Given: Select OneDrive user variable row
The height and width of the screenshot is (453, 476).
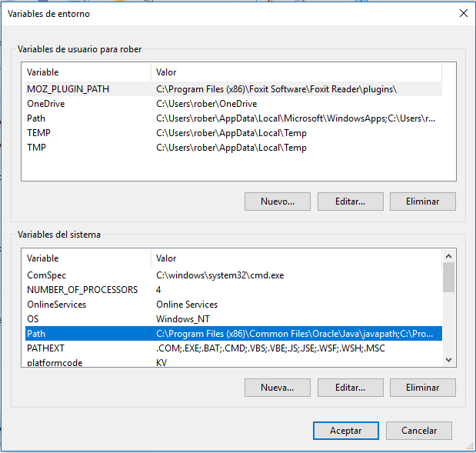Looking at the screenshot, I should 234,104.
